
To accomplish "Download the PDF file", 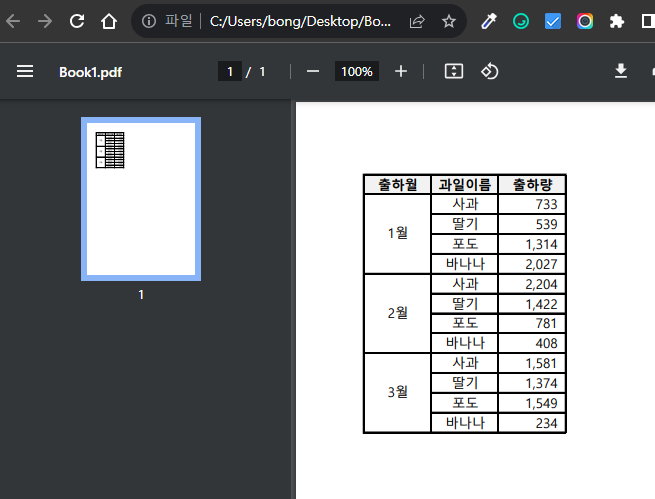I will 621,71.
